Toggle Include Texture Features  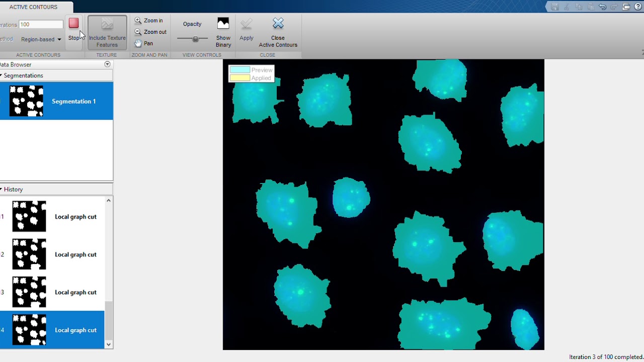pyautogui.click(x=107, y=32)
